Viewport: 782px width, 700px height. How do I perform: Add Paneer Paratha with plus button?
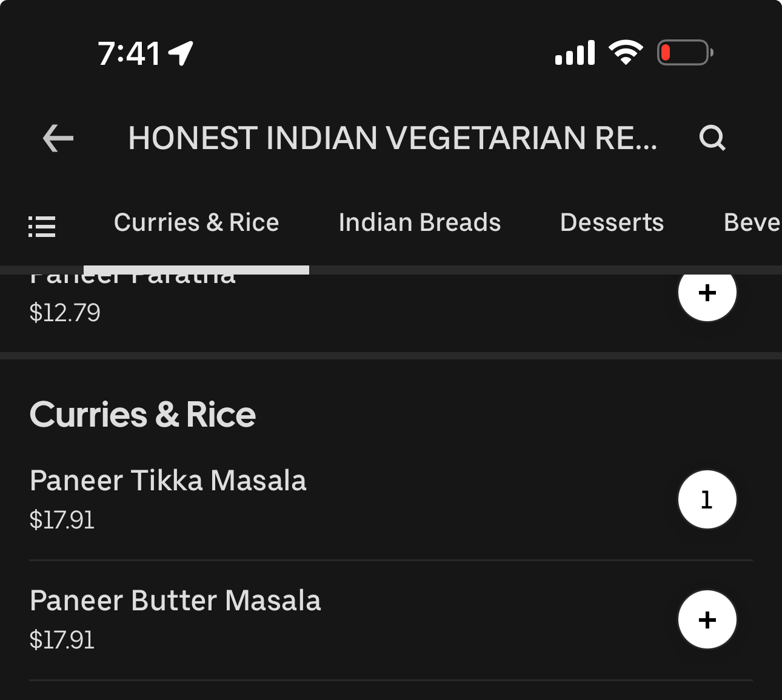coord(707,293)
